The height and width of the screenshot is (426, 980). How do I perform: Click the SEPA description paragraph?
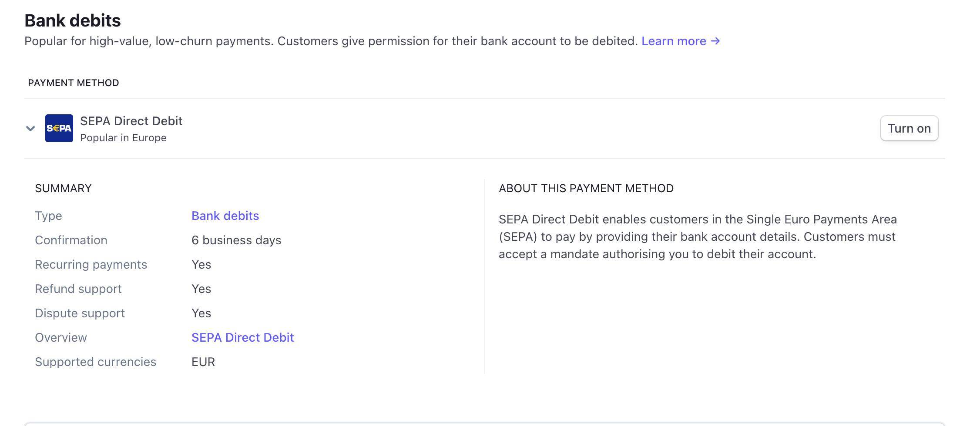(x=698, y=237)
